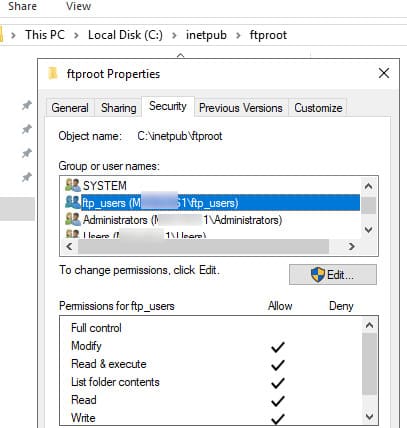Click the Administrators group icon

click(x=73, y=219)
